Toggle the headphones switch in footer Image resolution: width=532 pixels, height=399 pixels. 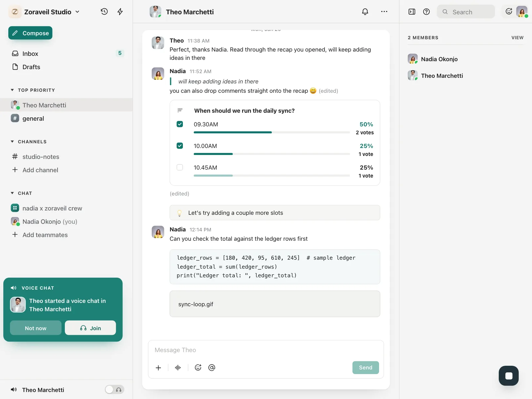114,389
